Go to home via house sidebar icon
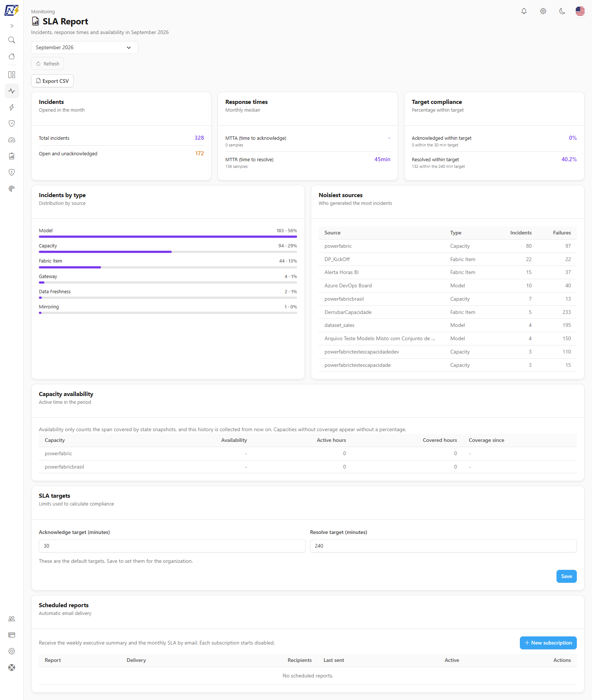592x700 pixels. [x=12, y=56]
